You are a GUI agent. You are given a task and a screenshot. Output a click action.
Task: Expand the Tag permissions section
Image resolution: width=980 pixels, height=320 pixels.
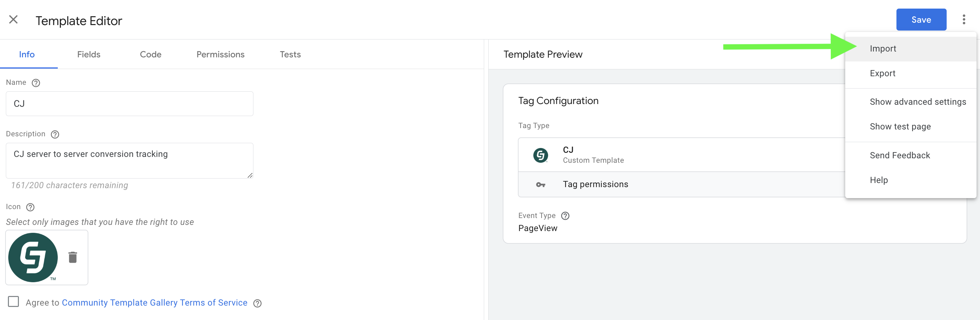tap(595, 184)
